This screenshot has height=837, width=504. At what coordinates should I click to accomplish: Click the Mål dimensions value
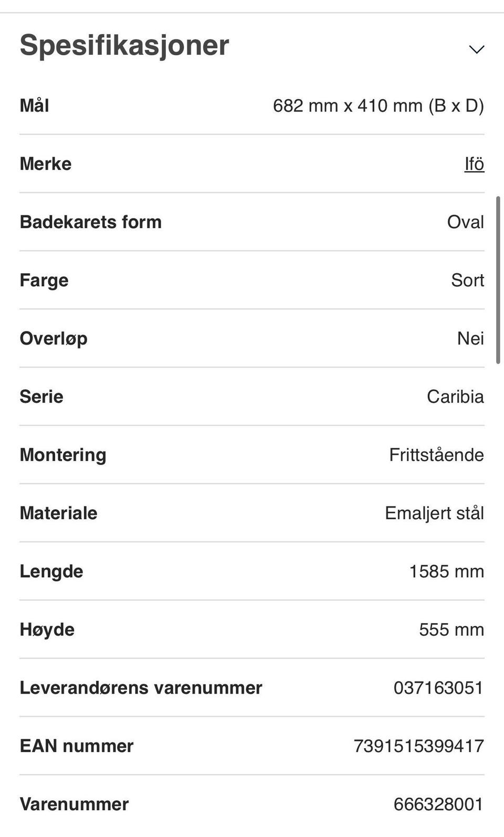[x=378, y=106]
